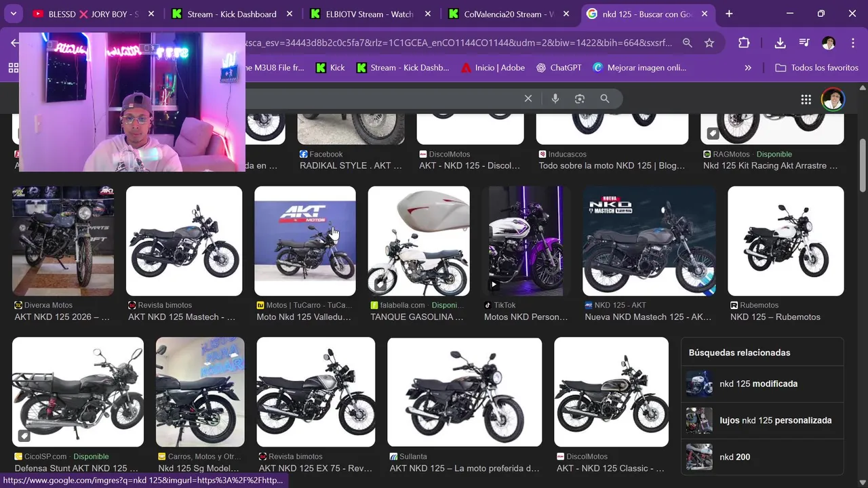Click Nkd 125 Kit Racing Akt Arrastre caption
Viewport: 868px width, 488px height.
(x=770, y=166)
